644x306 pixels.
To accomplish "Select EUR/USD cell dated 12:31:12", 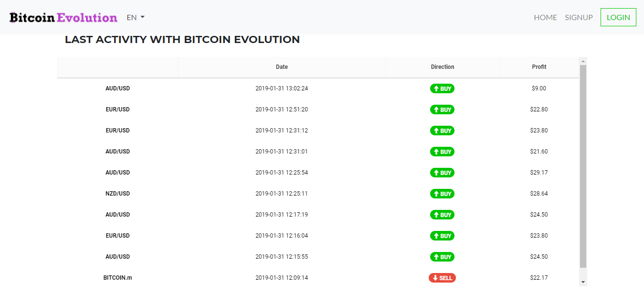I will coord(118,131).
